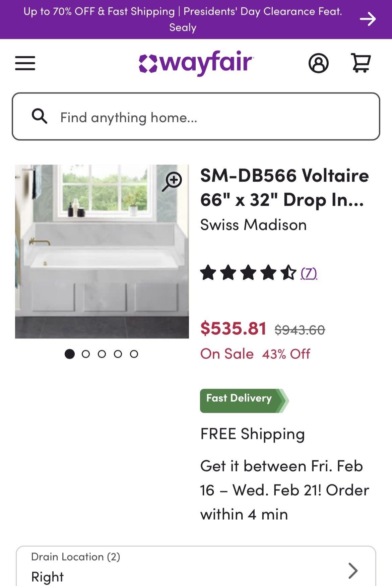Type in the "Find anything home" search field

(214, 117)
